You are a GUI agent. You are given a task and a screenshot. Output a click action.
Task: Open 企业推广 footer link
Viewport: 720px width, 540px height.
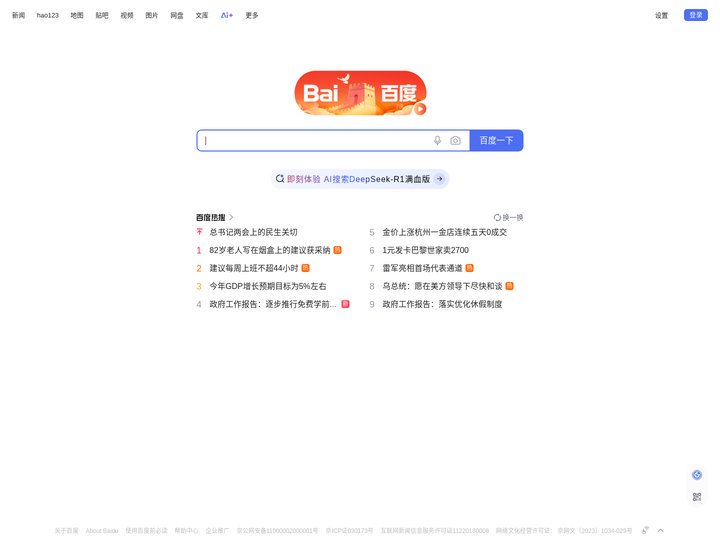[217, 531]
